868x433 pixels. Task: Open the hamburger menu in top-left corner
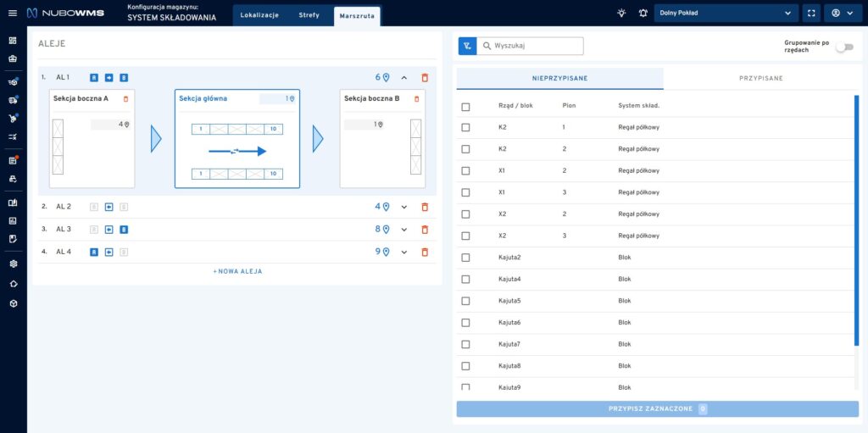(x=13, y=13)
